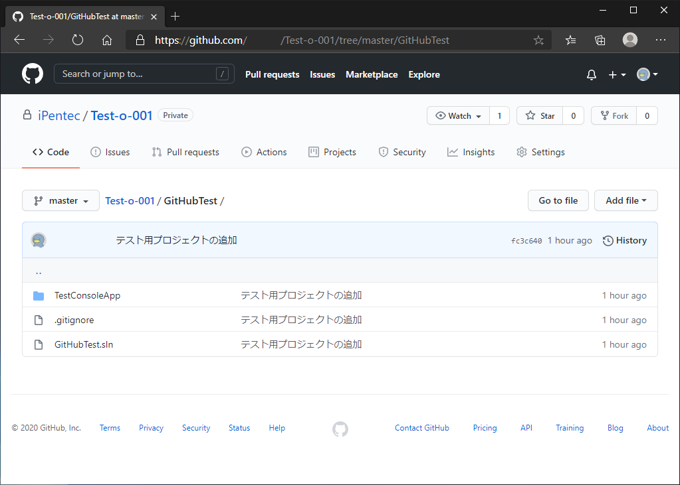Switch to the Actions tab

coord(264,152)
